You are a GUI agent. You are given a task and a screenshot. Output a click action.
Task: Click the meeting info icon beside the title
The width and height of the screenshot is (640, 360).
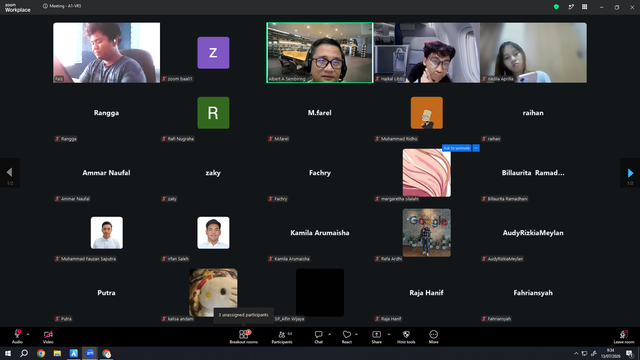coord(45,6)
